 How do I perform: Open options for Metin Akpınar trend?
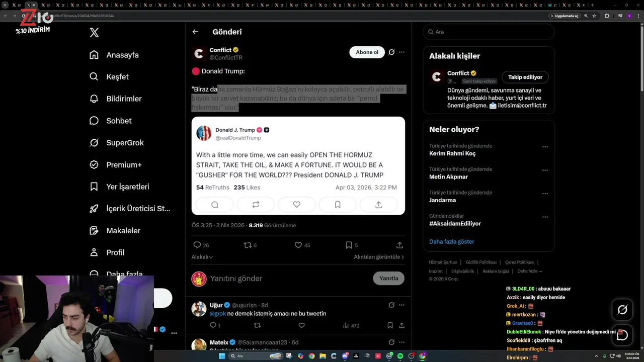(x=545, y=170)
